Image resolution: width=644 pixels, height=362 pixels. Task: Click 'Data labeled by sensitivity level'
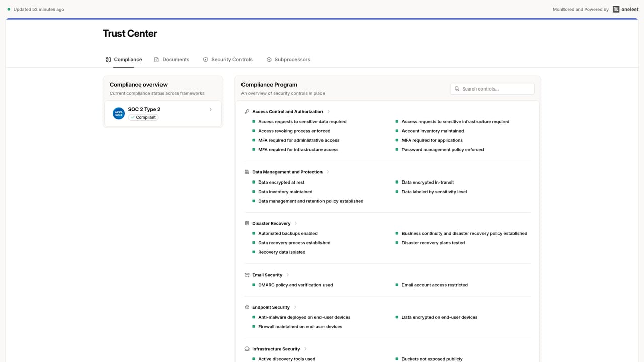point(434,192)
